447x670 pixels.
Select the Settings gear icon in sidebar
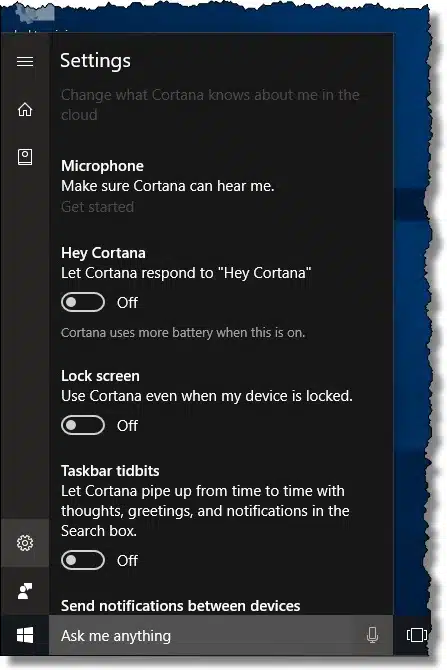coord(25,543)
